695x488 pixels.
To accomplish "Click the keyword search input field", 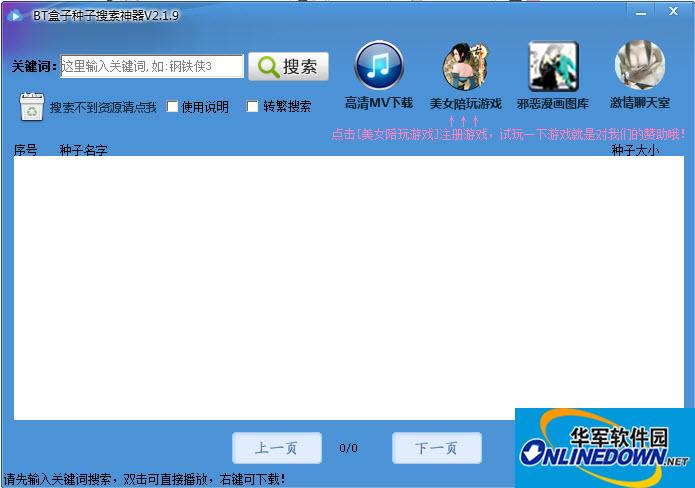I will pos(152,66).
